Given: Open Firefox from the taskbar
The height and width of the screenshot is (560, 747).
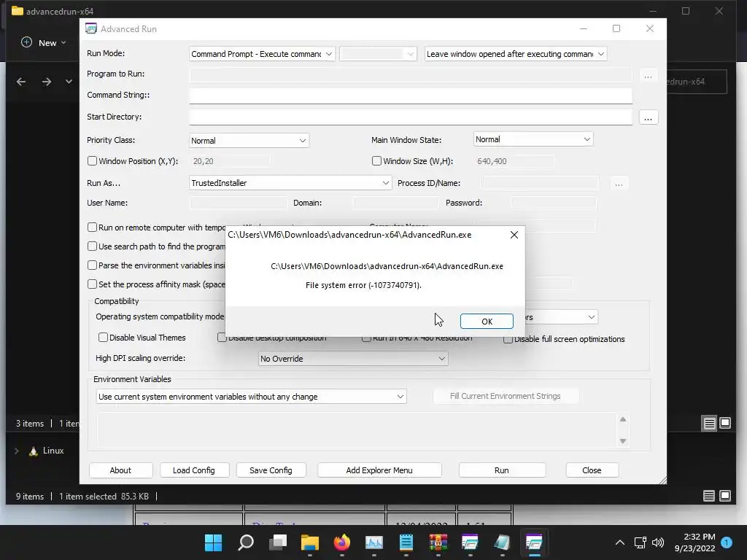Looking at the screenshot, I should [341, 542].
